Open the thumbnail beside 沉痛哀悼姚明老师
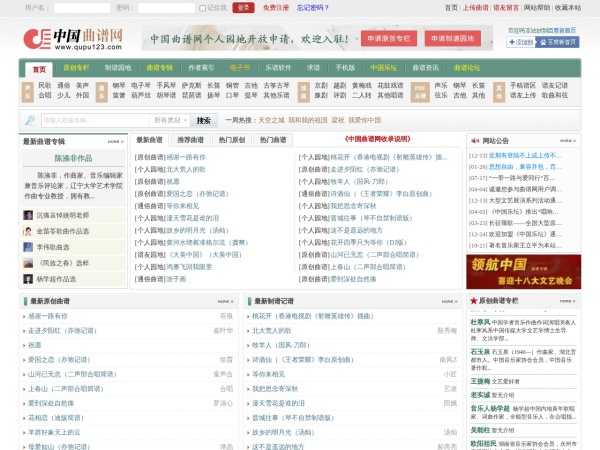The image size is (600, 450). (x=28, y=215)
